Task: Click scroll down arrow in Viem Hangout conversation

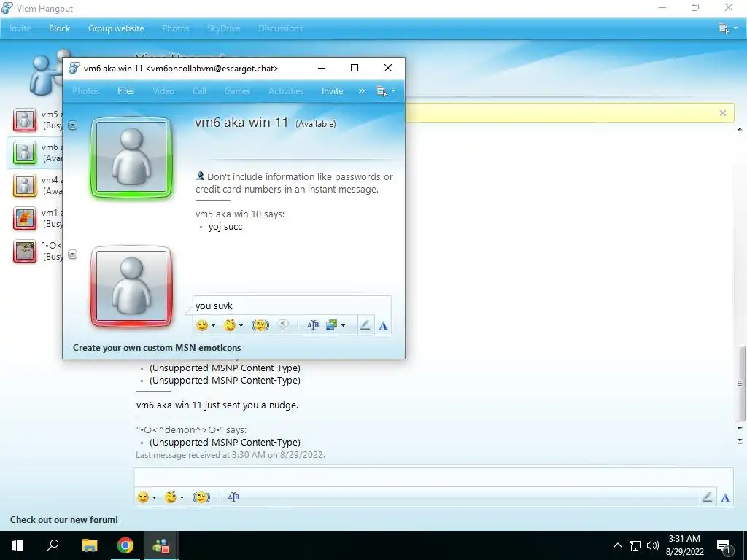Action: [740, 429]
